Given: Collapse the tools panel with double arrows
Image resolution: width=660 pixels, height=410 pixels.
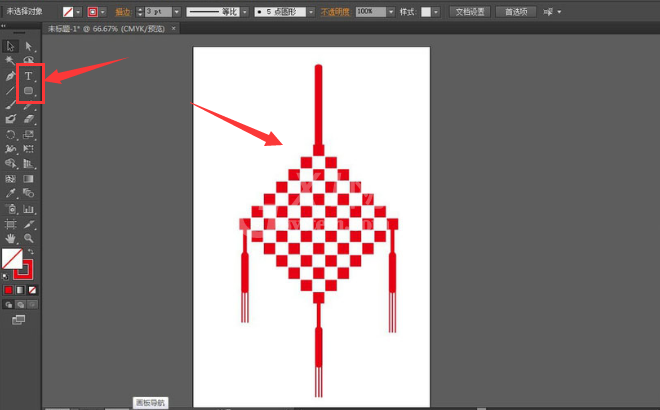Looking at the screenshot, I should 3,26.
